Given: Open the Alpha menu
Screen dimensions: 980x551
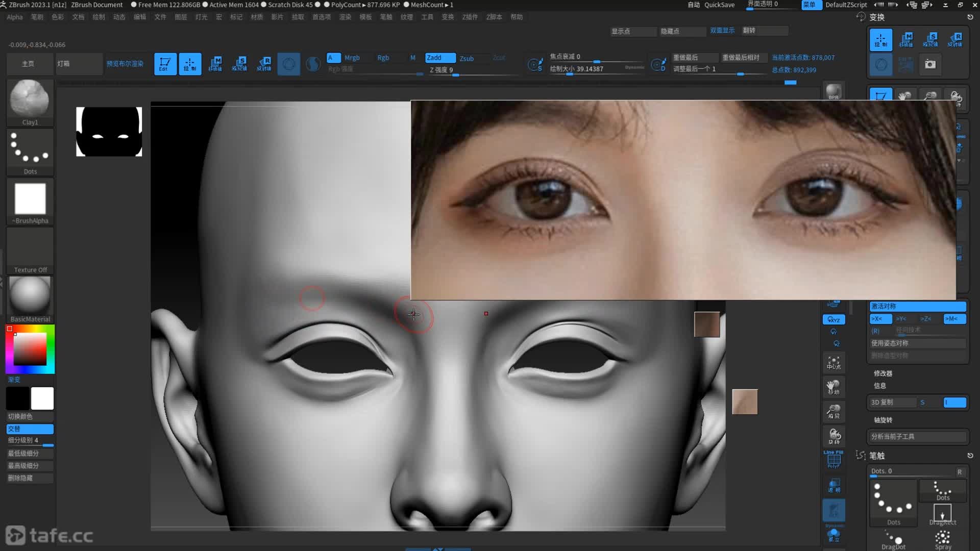Looking at the screenshot, I should [x=15, y=17].
